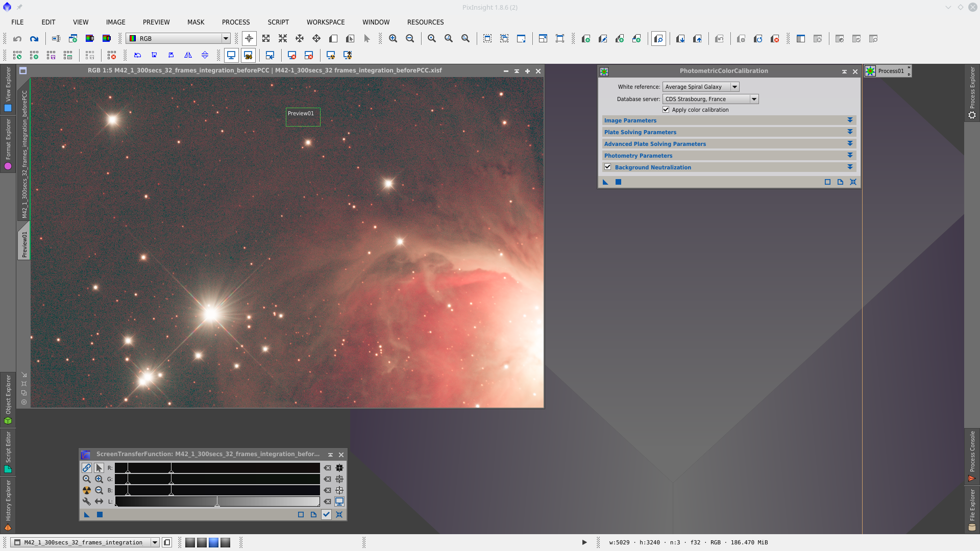Screen dimensions: 980x551
Task: Expand the Plate Solving Parameters section
Action: point(850,132)
